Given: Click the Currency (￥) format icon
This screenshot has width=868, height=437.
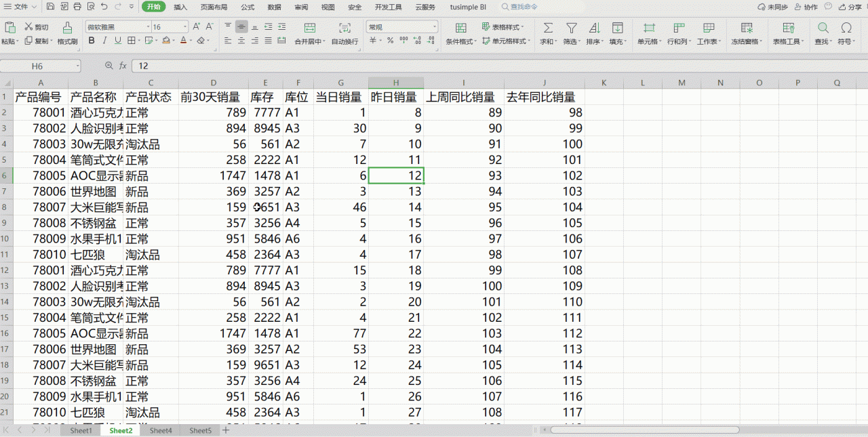Looking at the screenshot, I should pos(373,41).
